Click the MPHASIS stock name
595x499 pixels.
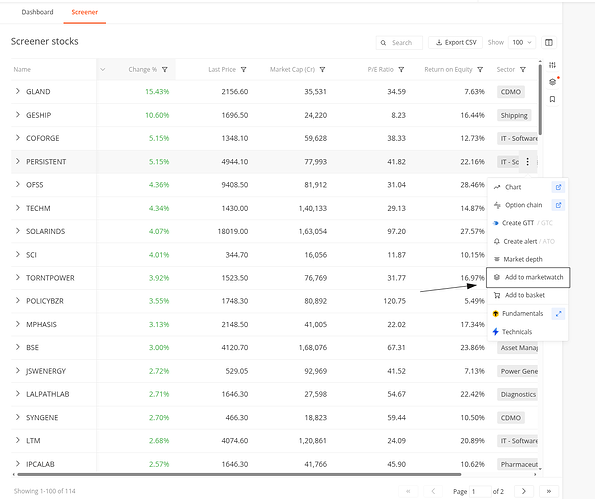click(x=41, y=324)
